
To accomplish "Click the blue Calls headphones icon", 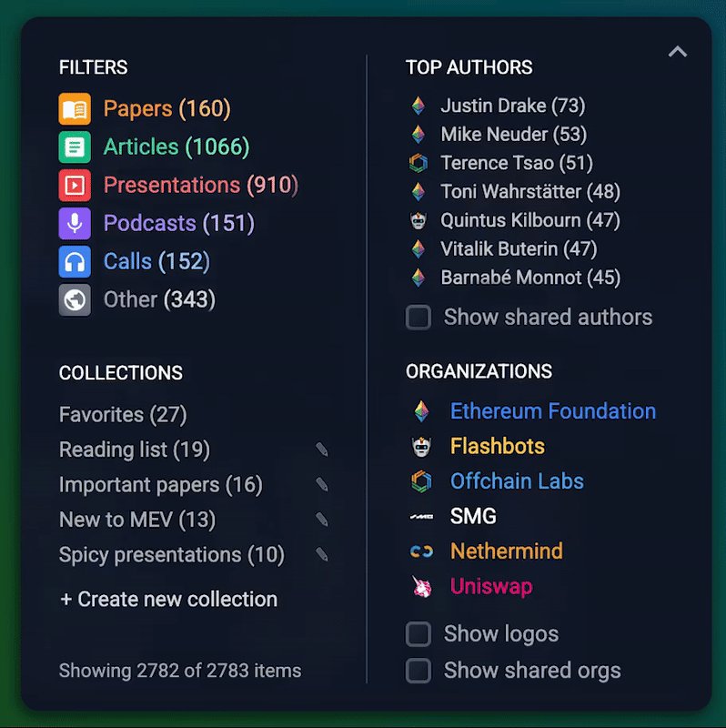I will [75, 262].
